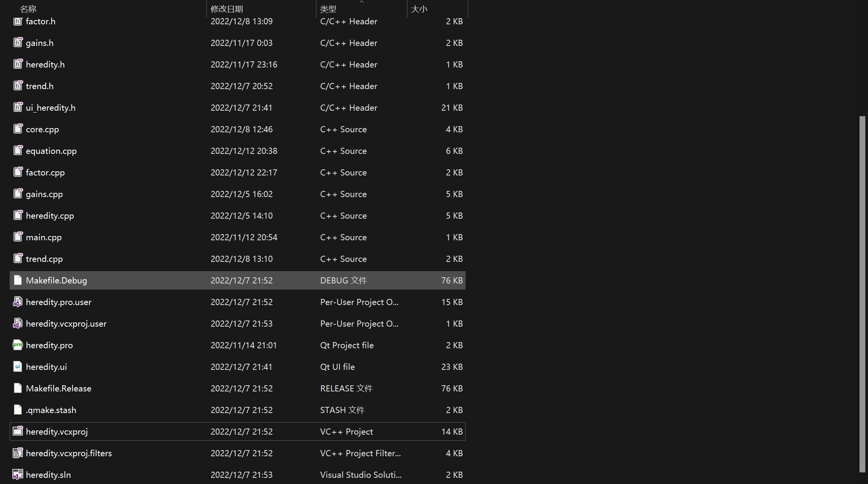The height and width of the screenshot is (484, 868).
Task: Click the green heredity.pro Qt project icon
Action: [18, 345]
